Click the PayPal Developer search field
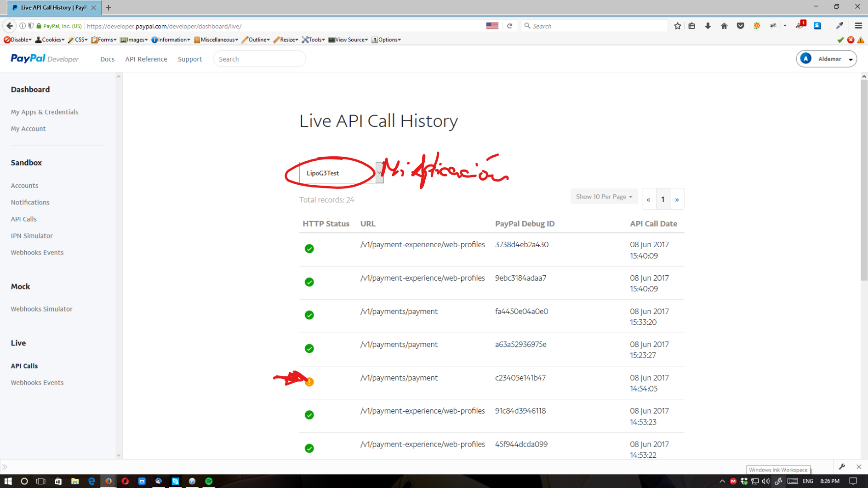The image size is (868, 488). pyautogui.click(x=259, y=59)
